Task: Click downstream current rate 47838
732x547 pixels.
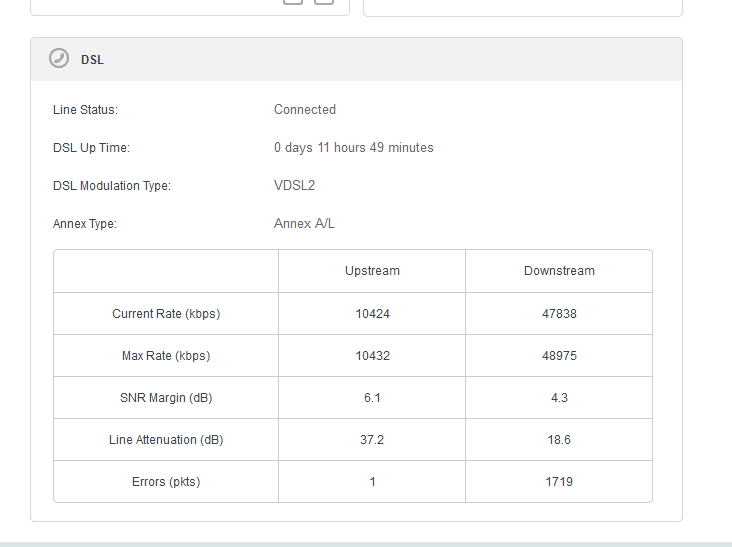Action: pos(559,314)
